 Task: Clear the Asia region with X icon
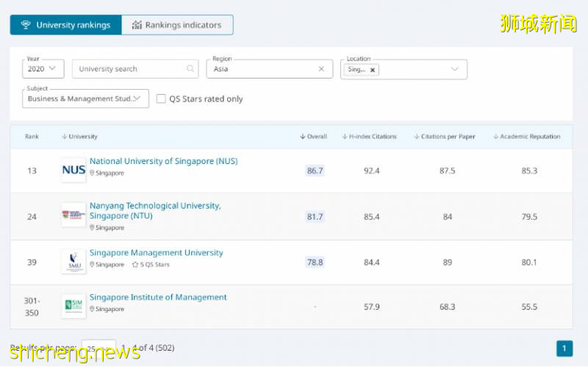[x=321, y=69]
